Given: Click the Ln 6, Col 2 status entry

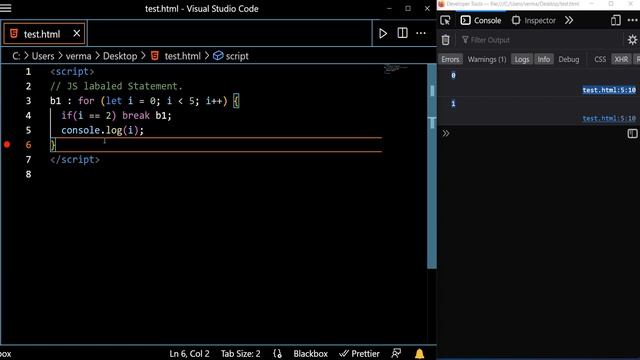Looking at the screenshot, I should pos(189,353).
